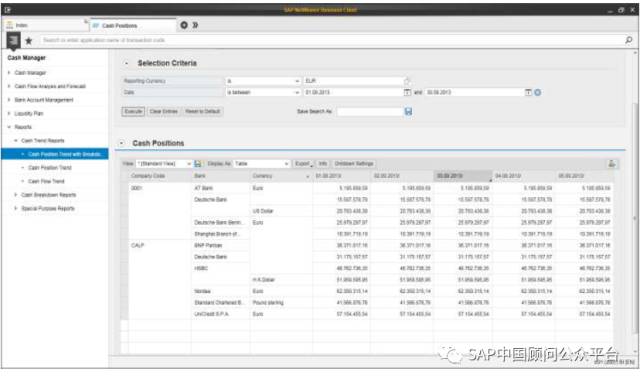Screen dimensions: 640x382
Task: Expand the Cash Breakdown Reports node
Action: pos(16,195)
